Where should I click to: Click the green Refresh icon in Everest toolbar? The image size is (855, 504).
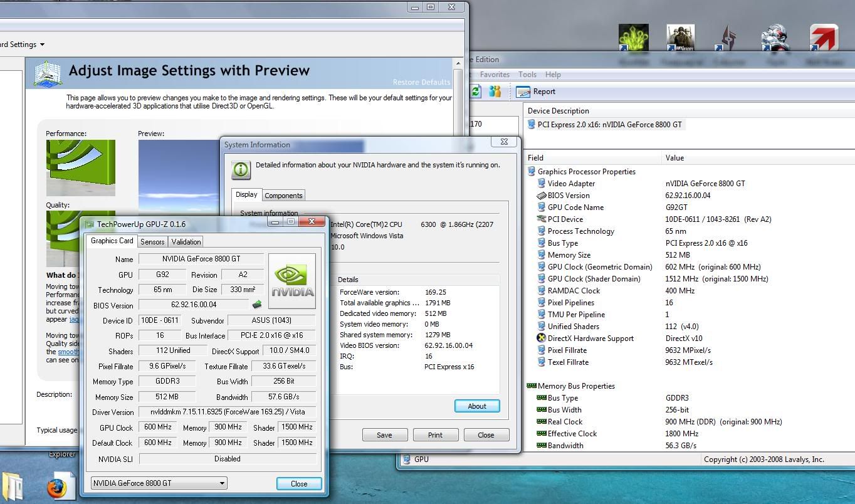(x=476, y=92)
